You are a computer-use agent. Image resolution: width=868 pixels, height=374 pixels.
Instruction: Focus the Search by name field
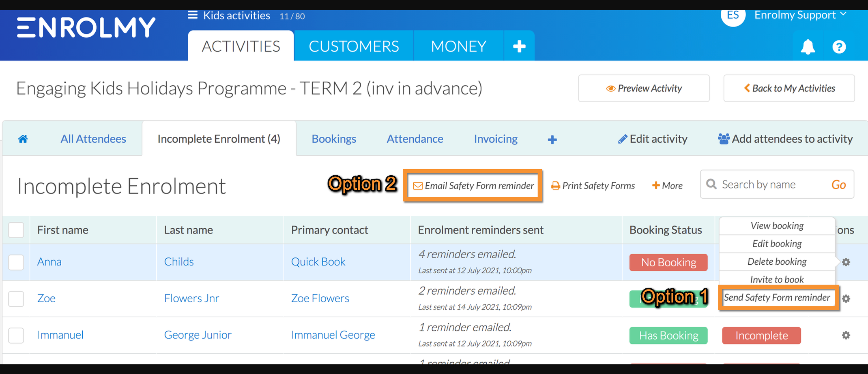point(771,185)
